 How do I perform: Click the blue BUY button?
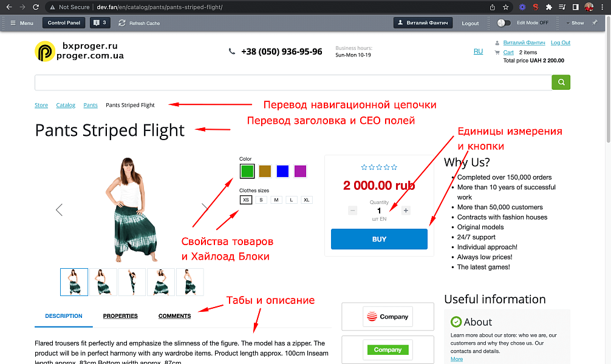(379, 239)
